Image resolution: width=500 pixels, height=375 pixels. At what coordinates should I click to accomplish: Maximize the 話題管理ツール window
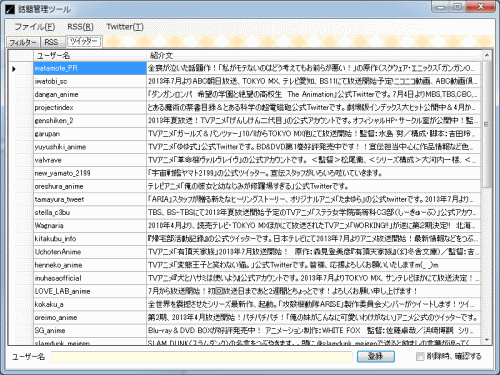458,7
